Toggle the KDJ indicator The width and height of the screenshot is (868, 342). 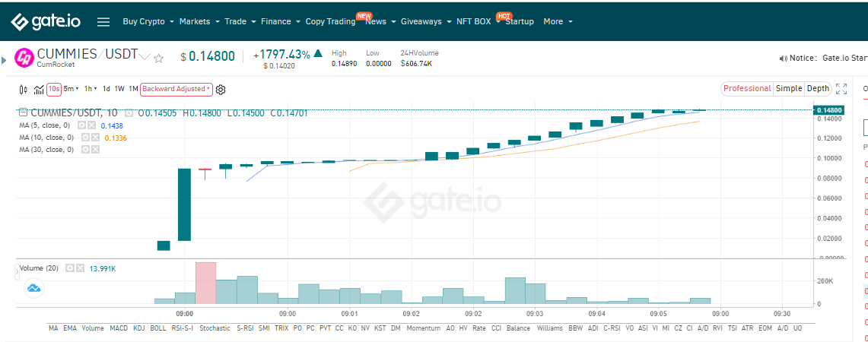point(139,328)
